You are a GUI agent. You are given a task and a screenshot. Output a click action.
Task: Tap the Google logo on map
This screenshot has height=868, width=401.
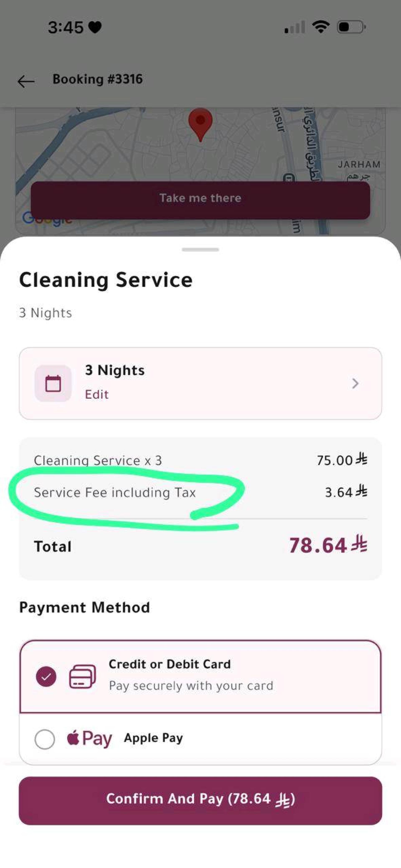pyautogui.click(x=47, y=218)
